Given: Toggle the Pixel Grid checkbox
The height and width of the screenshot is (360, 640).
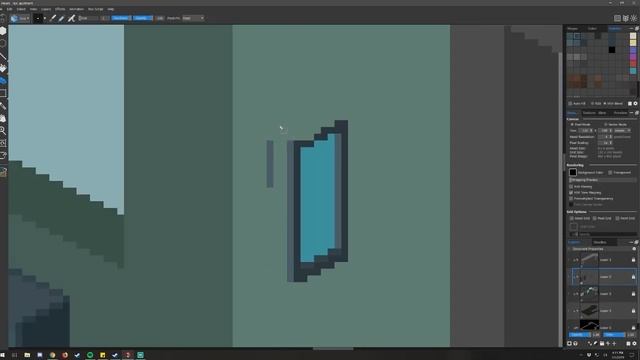Looking at the screenshot, I should [x=595, y=218].
